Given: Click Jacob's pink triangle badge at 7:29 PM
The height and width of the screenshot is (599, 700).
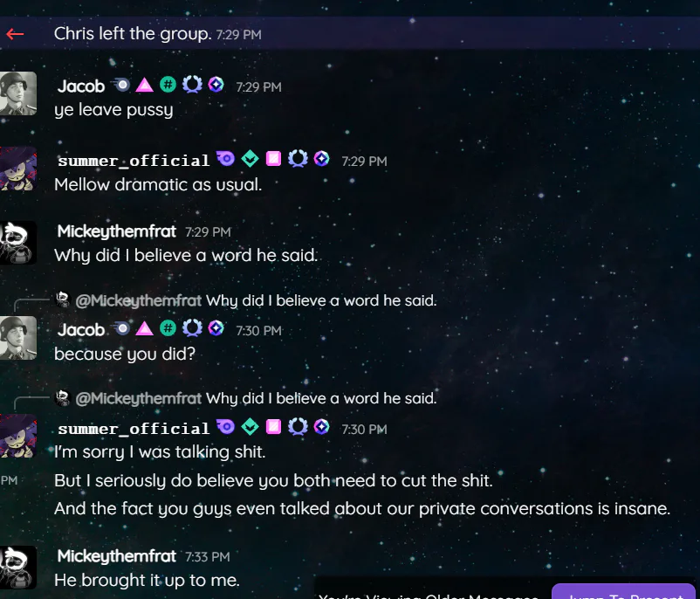Looking at the screenshot, I should (x=144, y=85).
